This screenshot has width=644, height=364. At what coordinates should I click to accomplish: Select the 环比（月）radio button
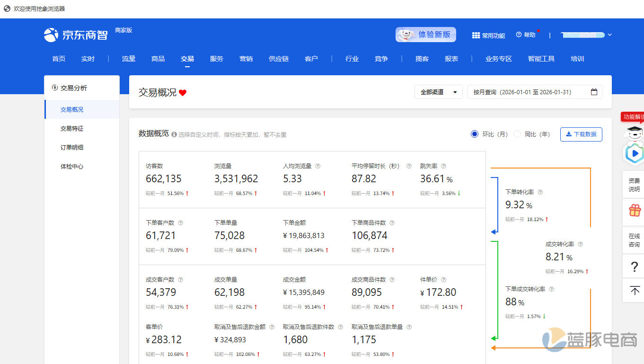click(475, 134)
